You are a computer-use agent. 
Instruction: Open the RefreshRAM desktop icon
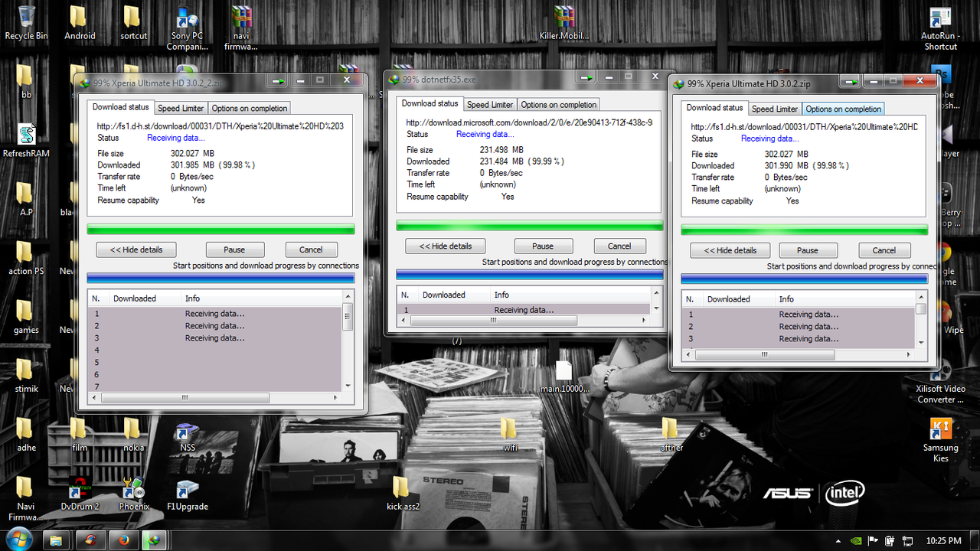(x=26, y=140)
